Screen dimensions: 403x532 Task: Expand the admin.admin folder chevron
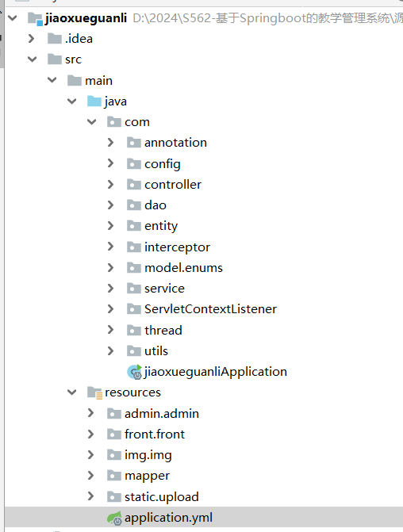coord(90,413)
